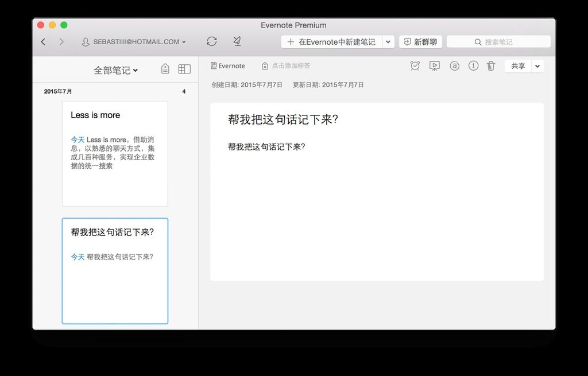Click the note info icon
Viewport: 588px width, 376px height.
[x=473, y=65]
